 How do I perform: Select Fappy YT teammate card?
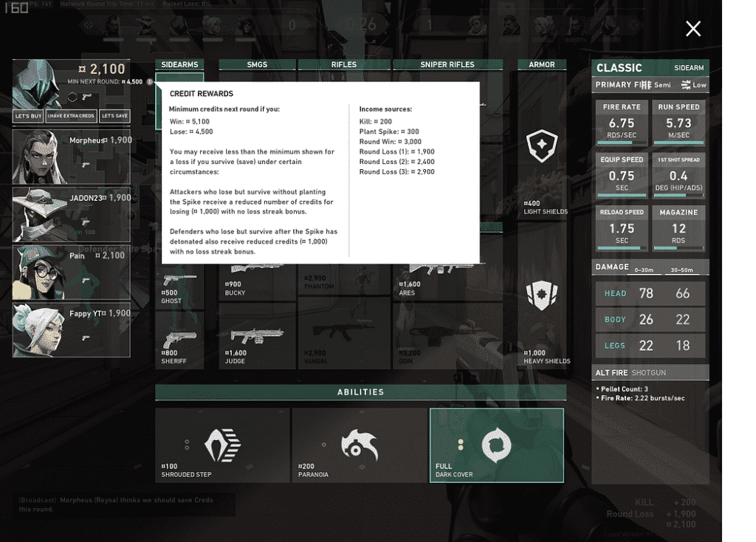click(x=72, y=330)
